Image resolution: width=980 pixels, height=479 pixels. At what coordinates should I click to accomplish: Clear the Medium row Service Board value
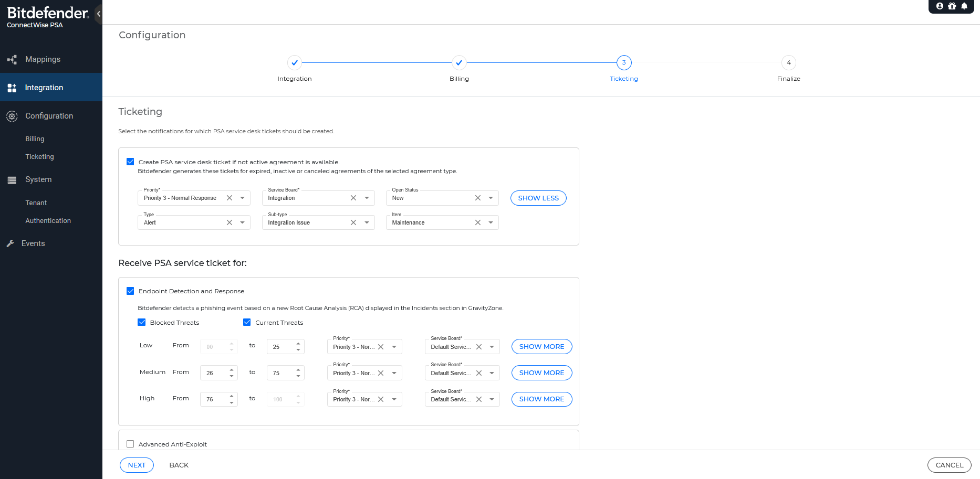(479, 373)
